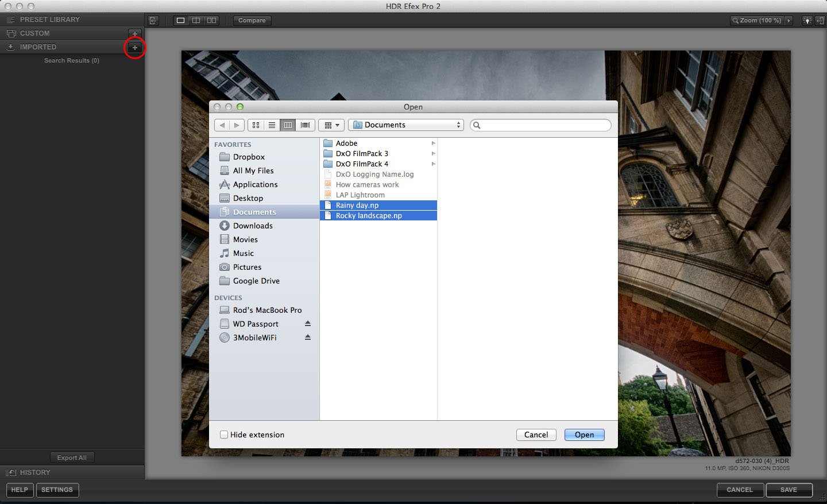Screen dimensions: 827x504
Task: Go back in the Open dialog
Action: tap(222, 125)
